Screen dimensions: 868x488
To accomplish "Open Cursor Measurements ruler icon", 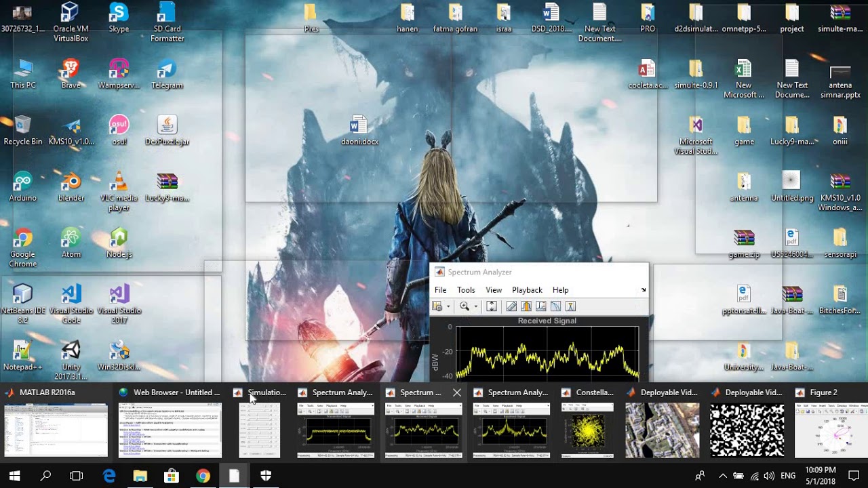I will 511,306.
